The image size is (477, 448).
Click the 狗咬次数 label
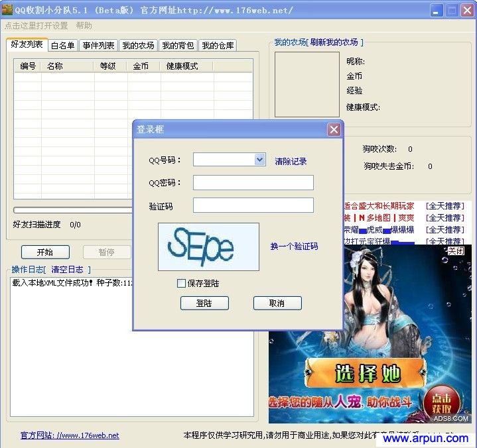point(379,149)
